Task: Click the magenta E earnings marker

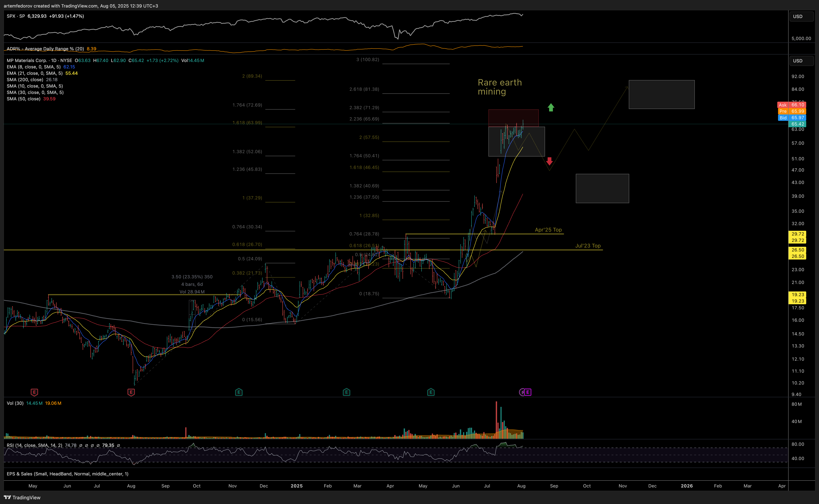Action: pyautogui.click(x=527, y=392)
